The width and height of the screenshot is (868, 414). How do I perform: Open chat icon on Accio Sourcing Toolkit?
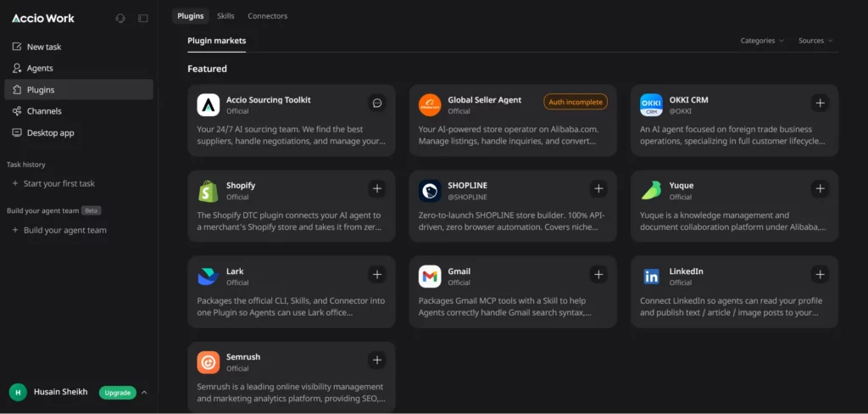(377, 103)
